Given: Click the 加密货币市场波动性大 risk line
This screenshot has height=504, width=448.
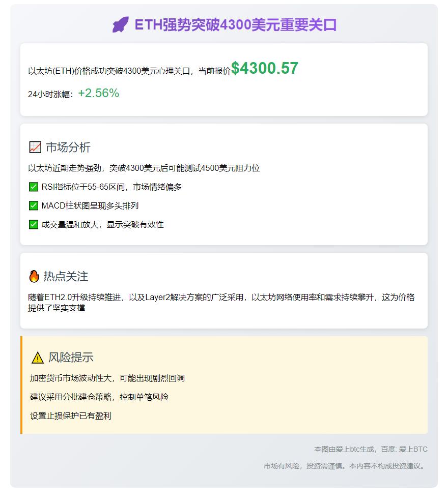Looking at the screenshot, I should (x=107, y=378).
